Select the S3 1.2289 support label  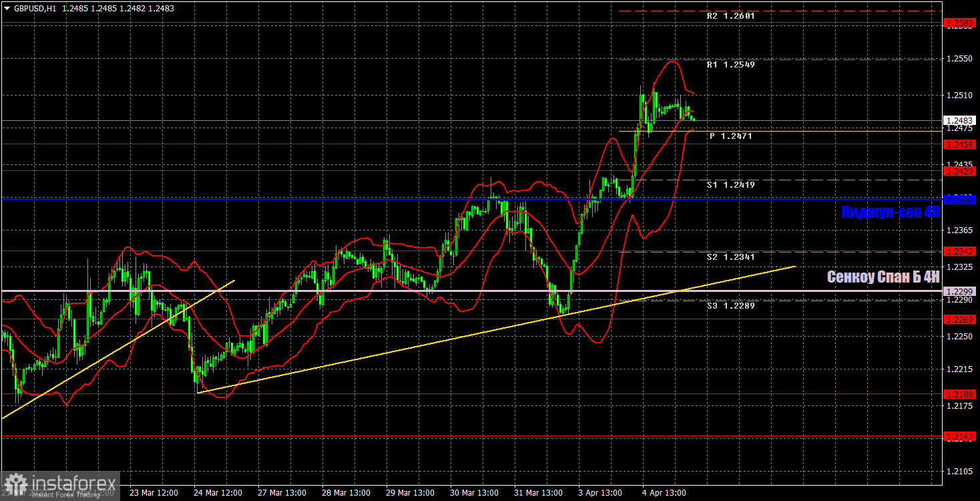(x=730, y=305)
